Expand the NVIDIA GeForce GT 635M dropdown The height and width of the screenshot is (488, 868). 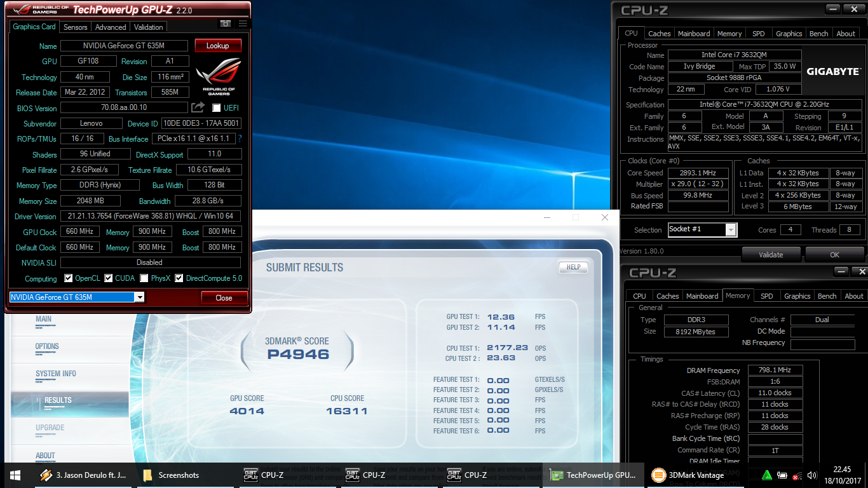coord(139,297)
